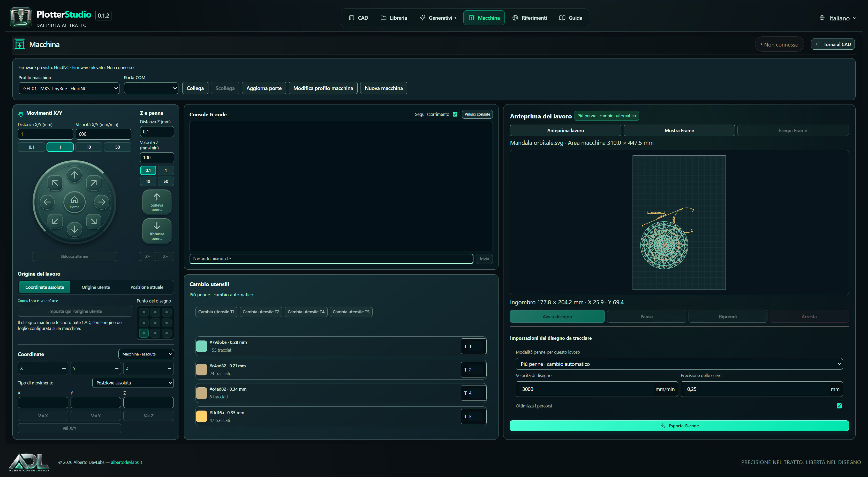Jog down with the bottom arrow
Screen dimensions: 868x477
pyautogui.click(x=74, y=229)
